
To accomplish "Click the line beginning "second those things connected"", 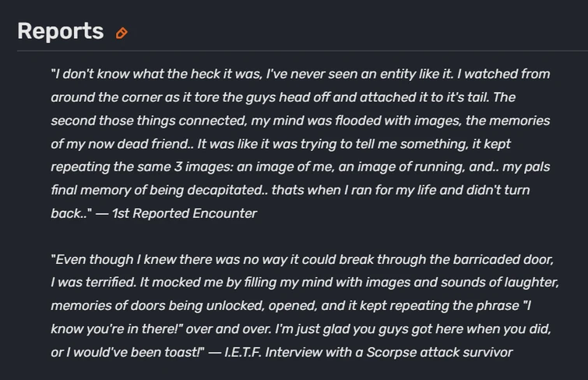I will pyautogui.click(x=300, y=121).
